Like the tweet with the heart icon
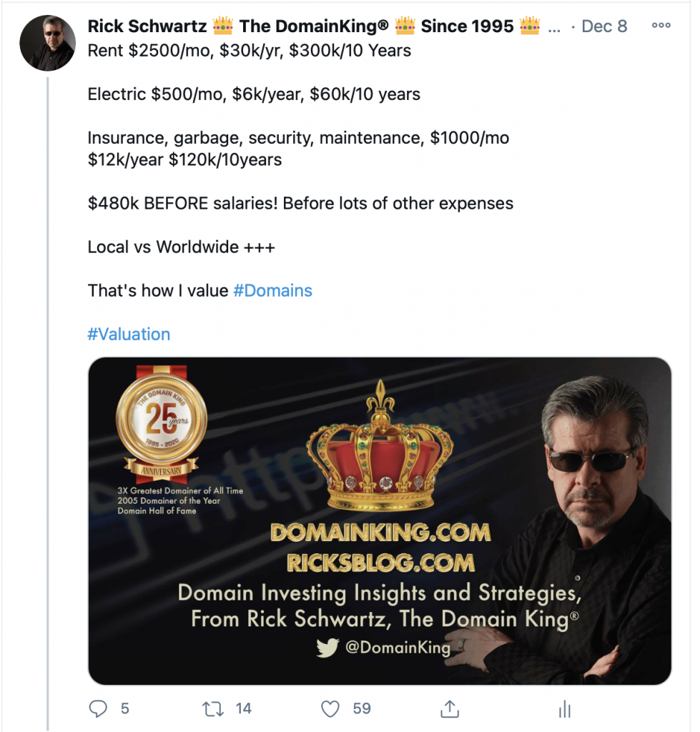 point(330,708)
